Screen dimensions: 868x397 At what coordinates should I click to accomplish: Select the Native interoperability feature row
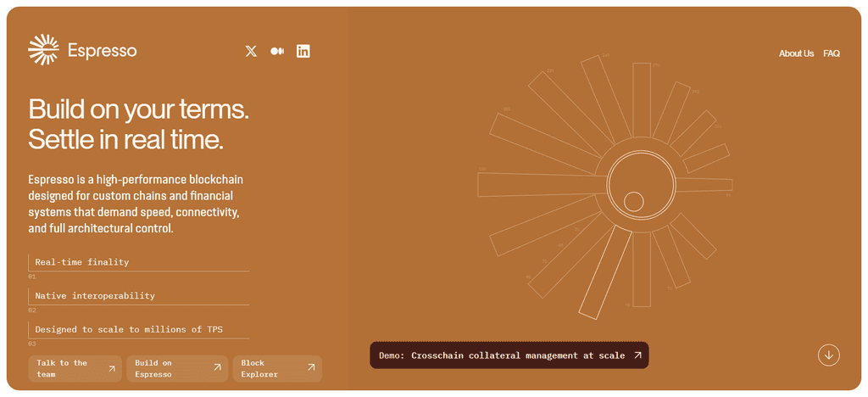pyautogui.click(x=139, y=296)
